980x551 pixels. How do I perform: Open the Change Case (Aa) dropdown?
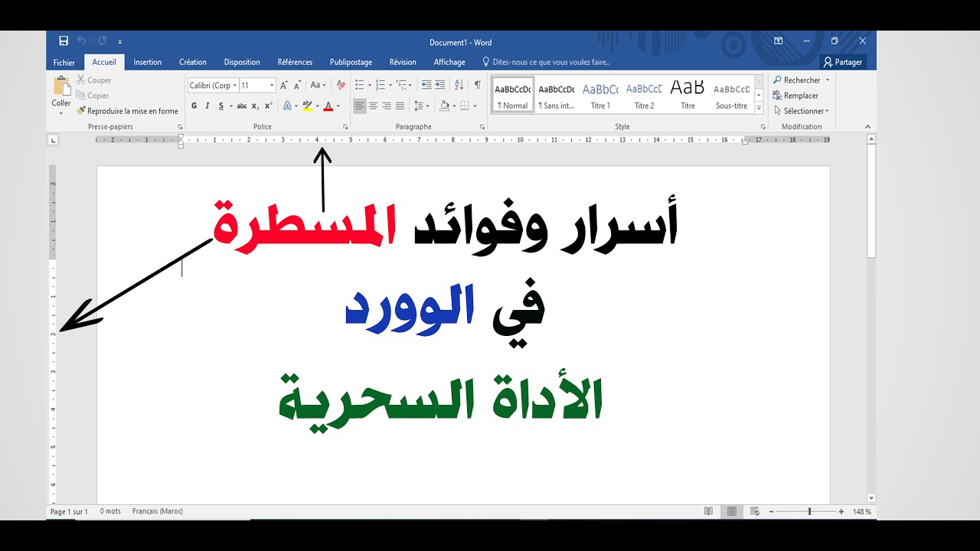(x=319, y=86)
